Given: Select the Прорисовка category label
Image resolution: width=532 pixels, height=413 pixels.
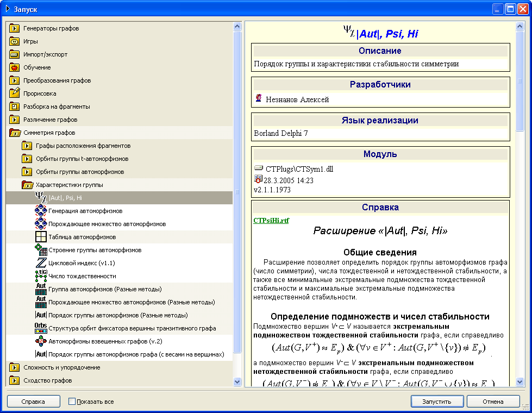Looking at the screenshot, I should click(x=40, y=93).
